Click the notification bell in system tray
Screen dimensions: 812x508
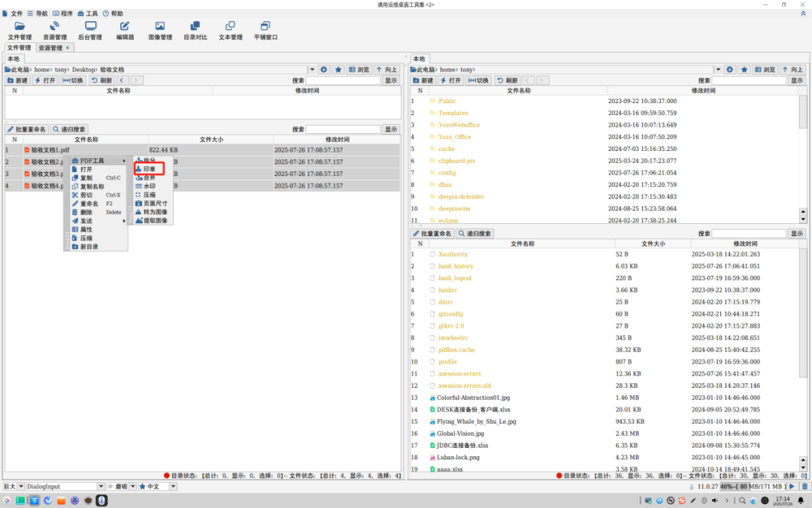(x=801, y=500)
